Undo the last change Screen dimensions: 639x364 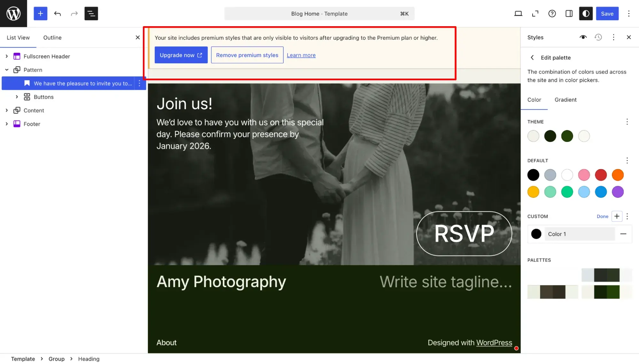click(x=58, y=13)
